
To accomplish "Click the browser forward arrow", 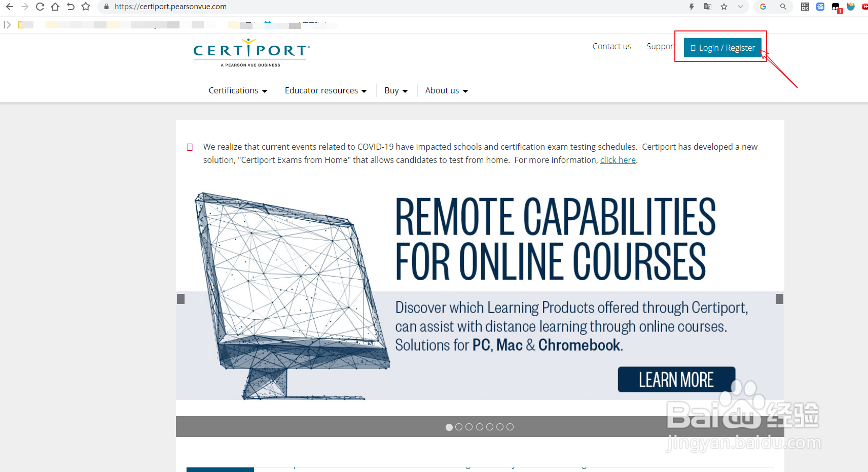I will (25, 7).
